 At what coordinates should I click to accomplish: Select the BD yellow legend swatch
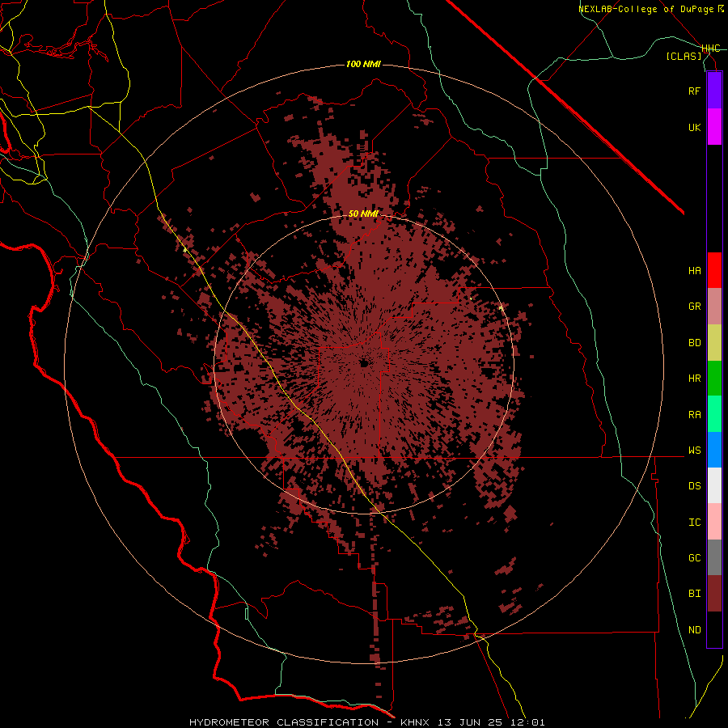point(714,342)
